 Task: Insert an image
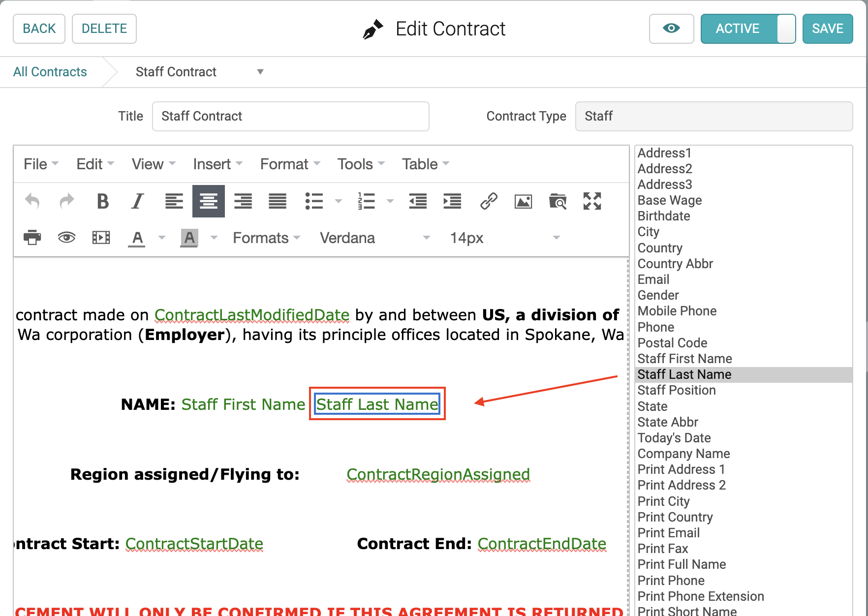tap(523, 201)
